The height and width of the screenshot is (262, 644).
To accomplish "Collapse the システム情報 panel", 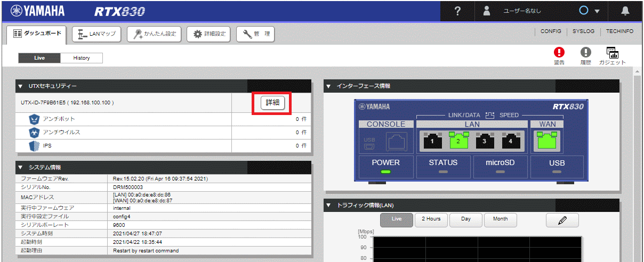I will click(x=20, y=168).
